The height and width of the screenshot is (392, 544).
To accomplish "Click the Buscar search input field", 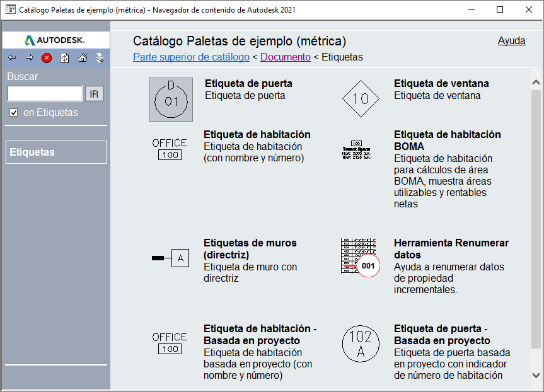I will [45, 94].
